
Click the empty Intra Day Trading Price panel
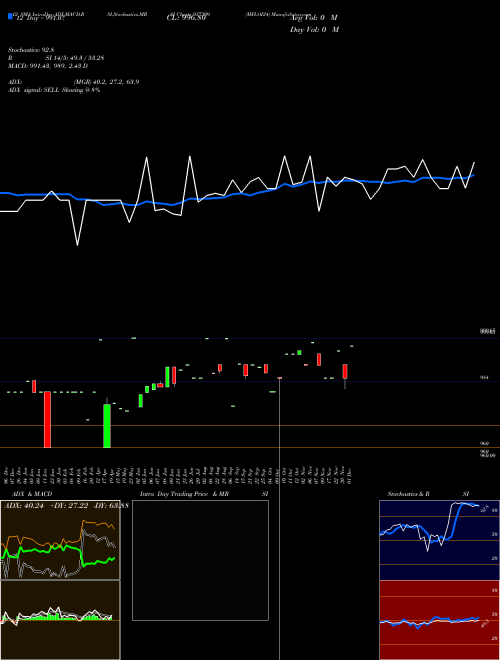(x=200, y=560)
